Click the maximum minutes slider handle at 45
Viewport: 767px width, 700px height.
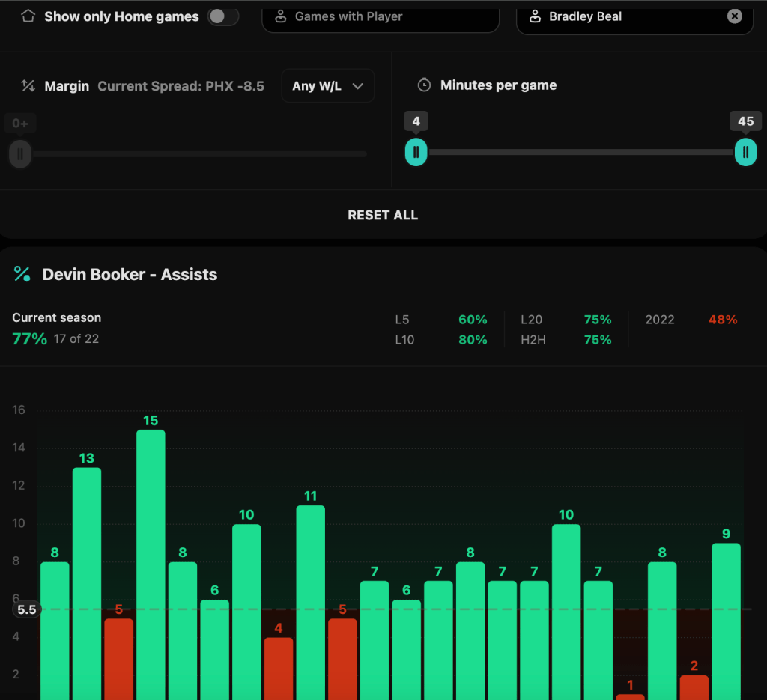coord(745,152)
